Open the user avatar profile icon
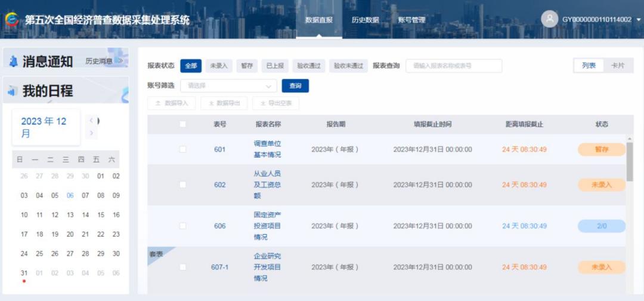Viewport: 644px width, 301px height. (x=550, y=19)
